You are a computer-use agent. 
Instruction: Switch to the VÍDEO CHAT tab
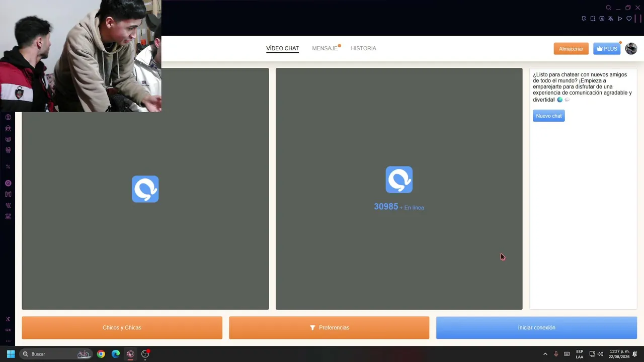point(282,48)
